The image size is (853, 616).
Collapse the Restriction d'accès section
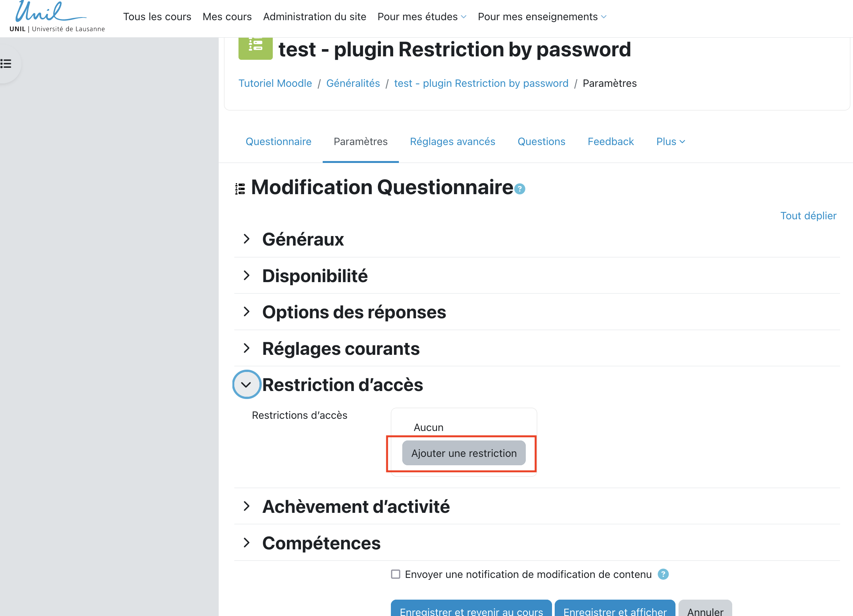pyautogui.click(x=246, y=385)
